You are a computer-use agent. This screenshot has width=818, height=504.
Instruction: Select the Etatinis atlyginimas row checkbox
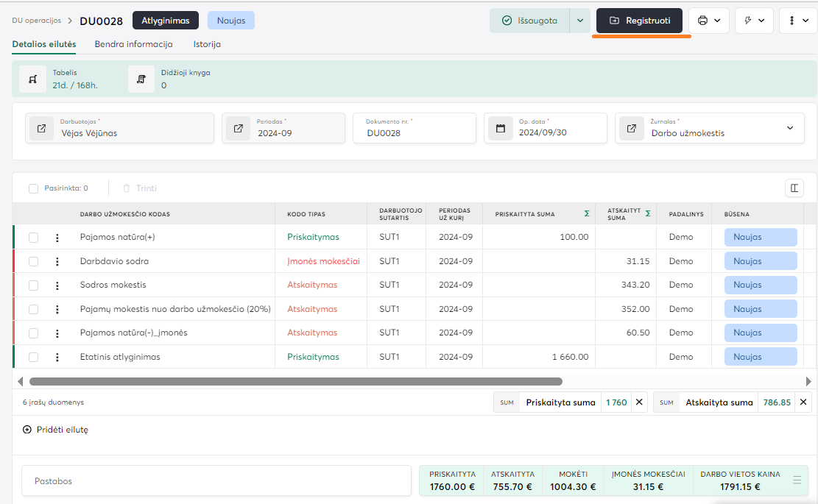click(33, 357)
